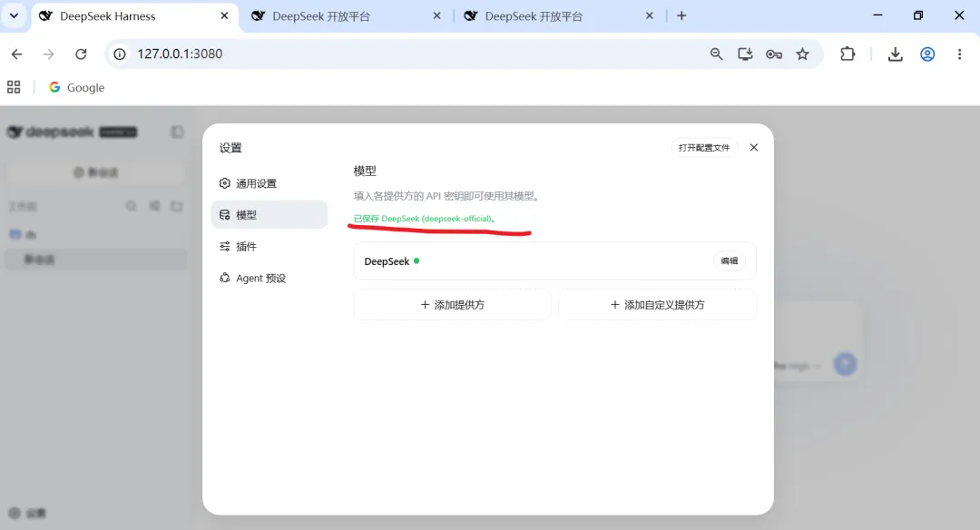
Task: View site information icon in the address bar
Action: [x=120, y=54]
